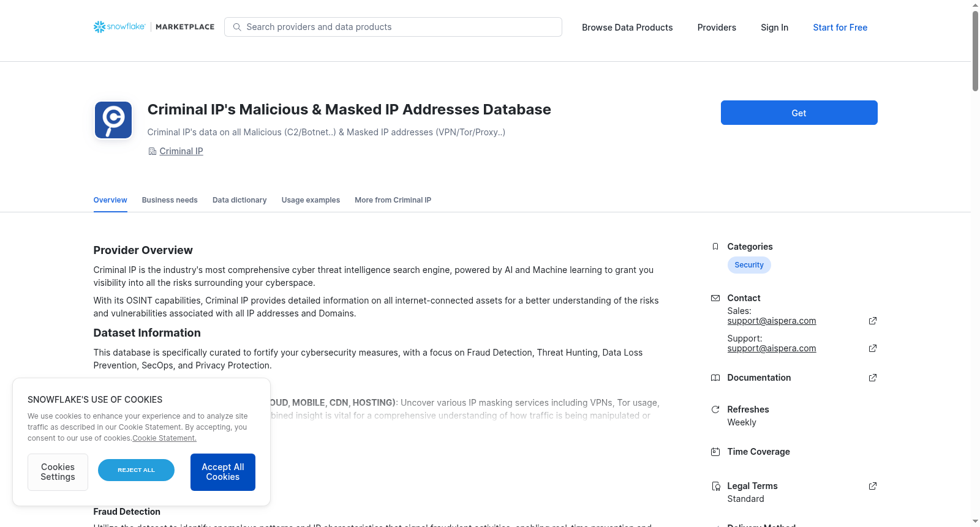This screenshot has height=527, width=980.
Task: Click the Provider Overview heading
Action: coord(143,250)
